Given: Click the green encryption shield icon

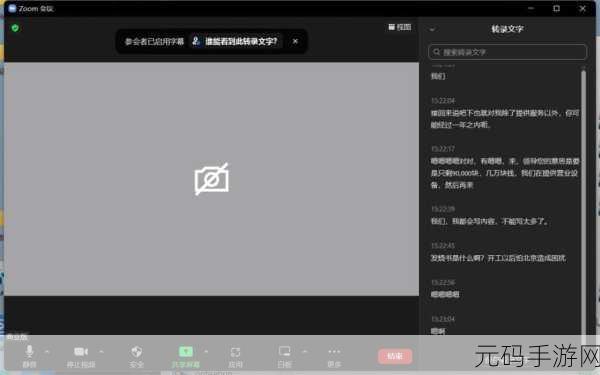Looking at the screenshot, I should [15, 28].
